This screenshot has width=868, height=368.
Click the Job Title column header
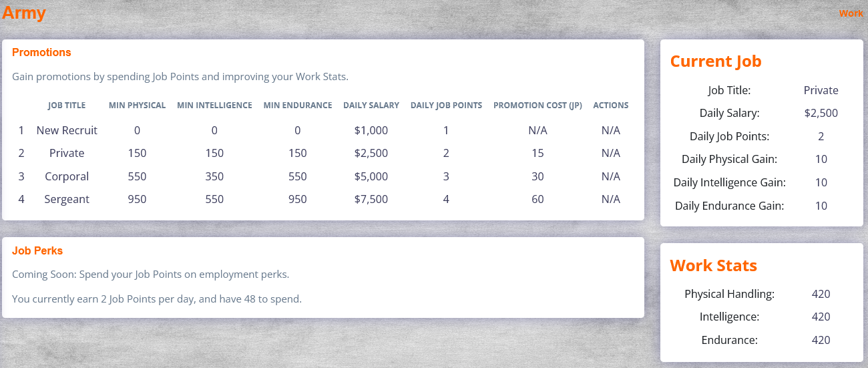(67, 106)
